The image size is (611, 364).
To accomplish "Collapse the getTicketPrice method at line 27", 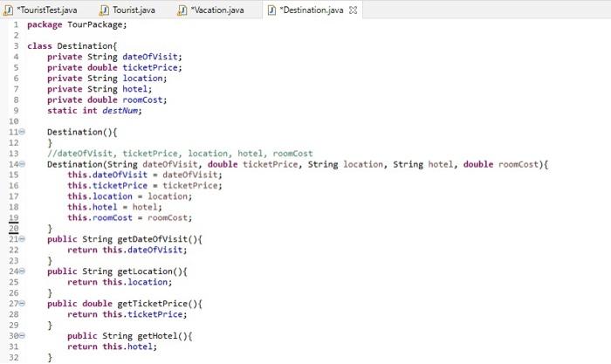I will click(22, 303).
